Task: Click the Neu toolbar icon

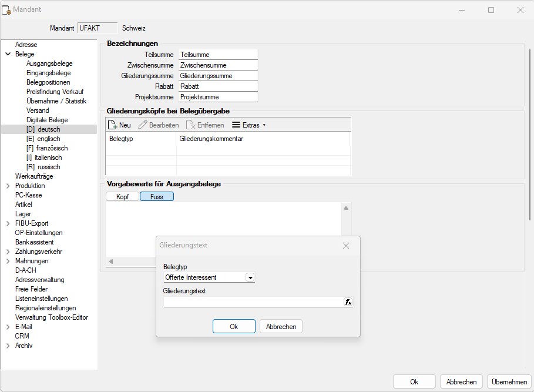Action: (x=113, y=125)
